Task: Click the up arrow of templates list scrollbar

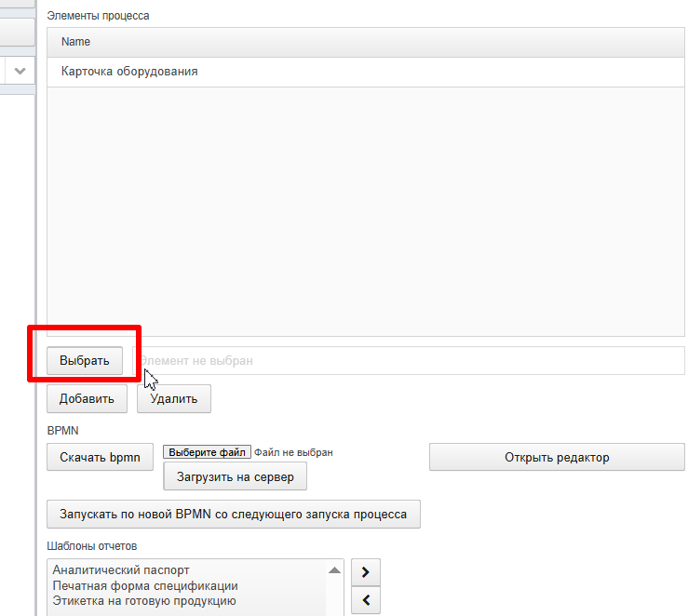Action: click(x=334, y=570)
